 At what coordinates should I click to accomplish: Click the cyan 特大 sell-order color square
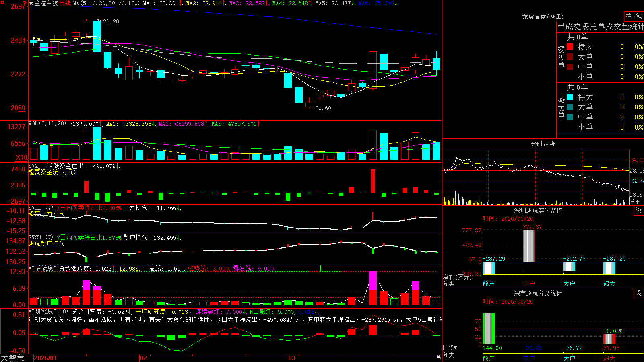(570, 97)
